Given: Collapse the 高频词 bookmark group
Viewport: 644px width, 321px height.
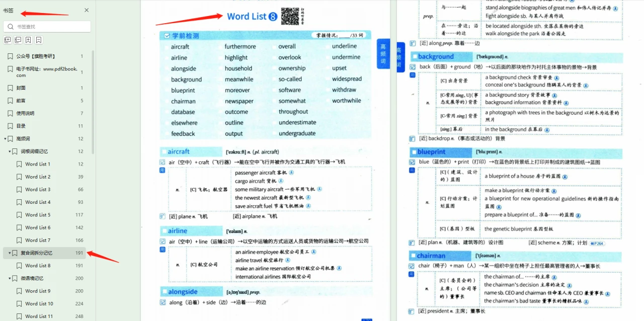Looking at the screenshot, I should tap(6, 139).
